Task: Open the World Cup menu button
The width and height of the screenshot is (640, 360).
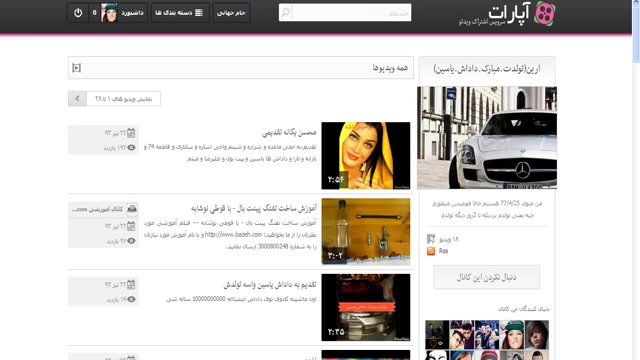Action: tap(231, 13)
